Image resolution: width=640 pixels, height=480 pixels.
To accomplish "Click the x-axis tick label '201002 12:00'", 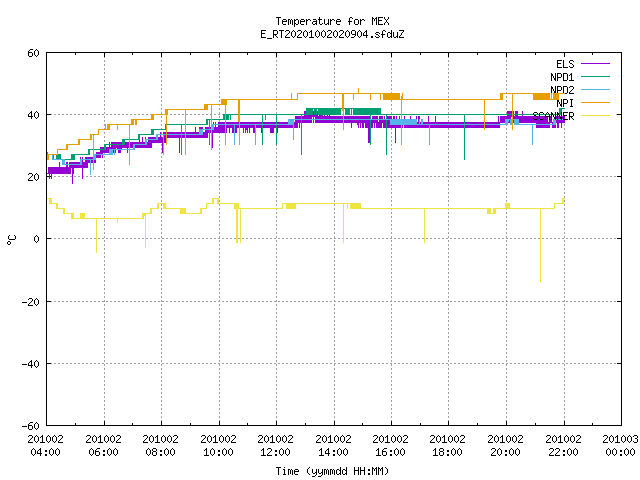I will pos(276,445).
